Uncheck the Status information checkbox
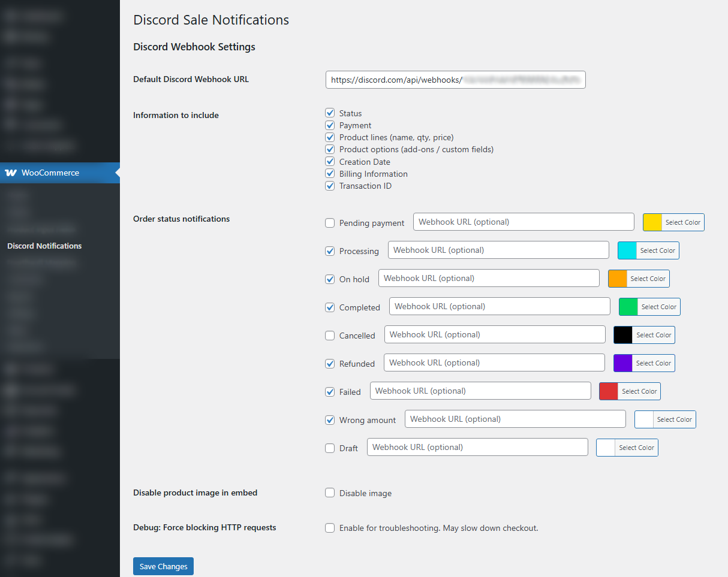 (x=330, y=113)
